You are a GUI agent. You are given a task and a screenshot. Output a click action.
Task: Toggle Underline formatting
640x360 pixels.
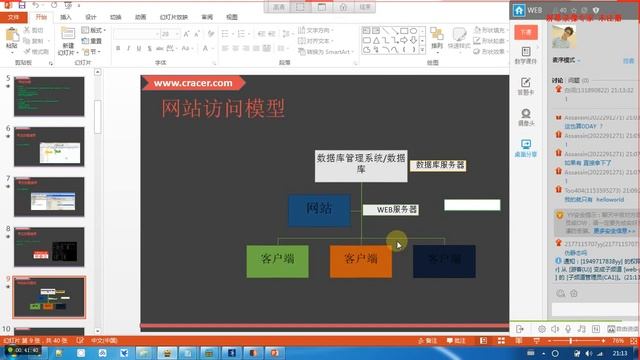[x=139, y=49]
